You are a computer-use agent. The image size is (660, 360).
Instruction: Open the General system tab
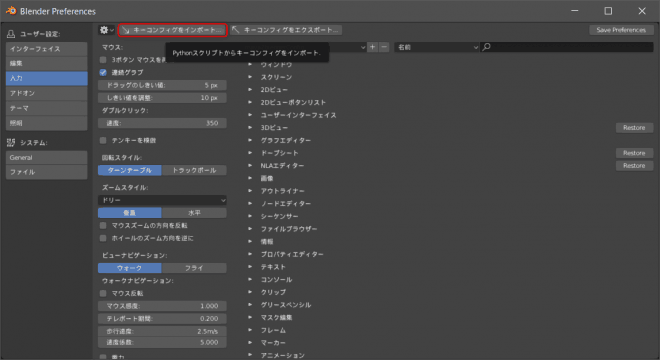point(47,157)
